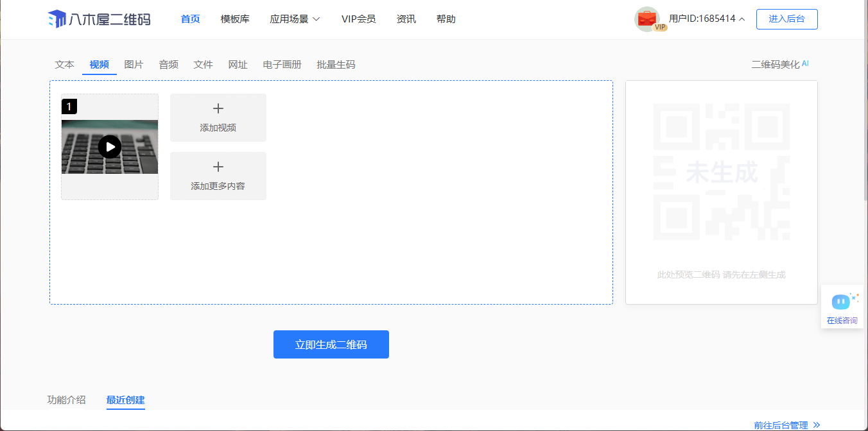Open the 模板库 menu item
The image size is (868, 431).
point(235,19)
